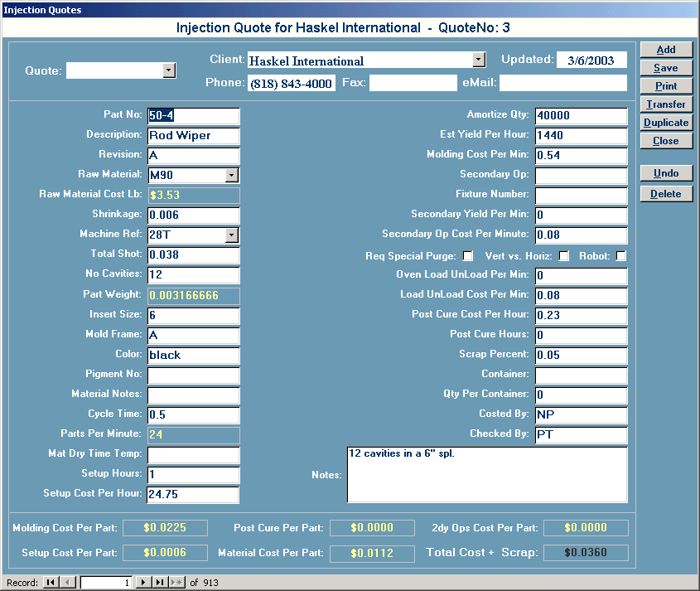The height and width of the screenshot is (591, 700).
Task: Click the Setup Cost Per Hour field
Action: click(193, 495)
